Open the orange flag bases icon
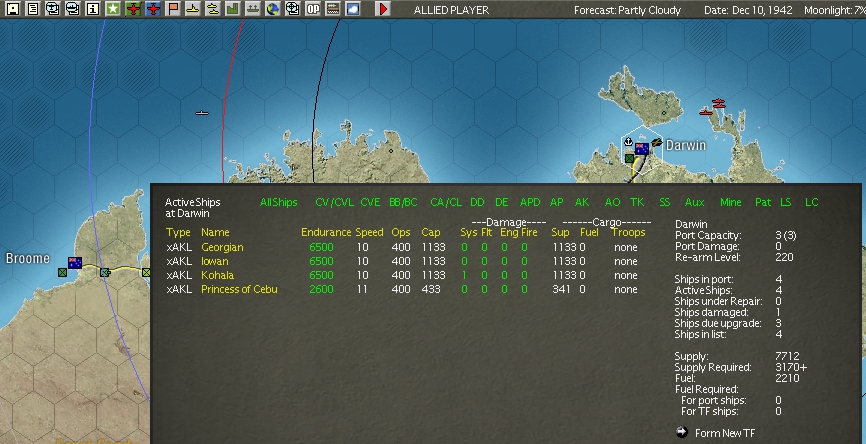This screenshot has width=866, height=444. coord(173,8)
